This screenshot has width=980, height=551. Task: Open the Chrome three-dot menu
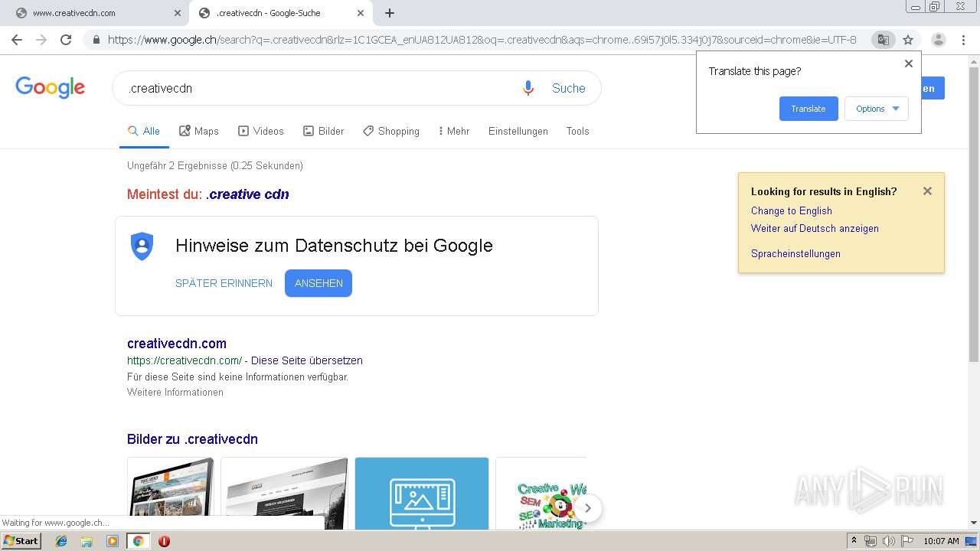point(963,40)
